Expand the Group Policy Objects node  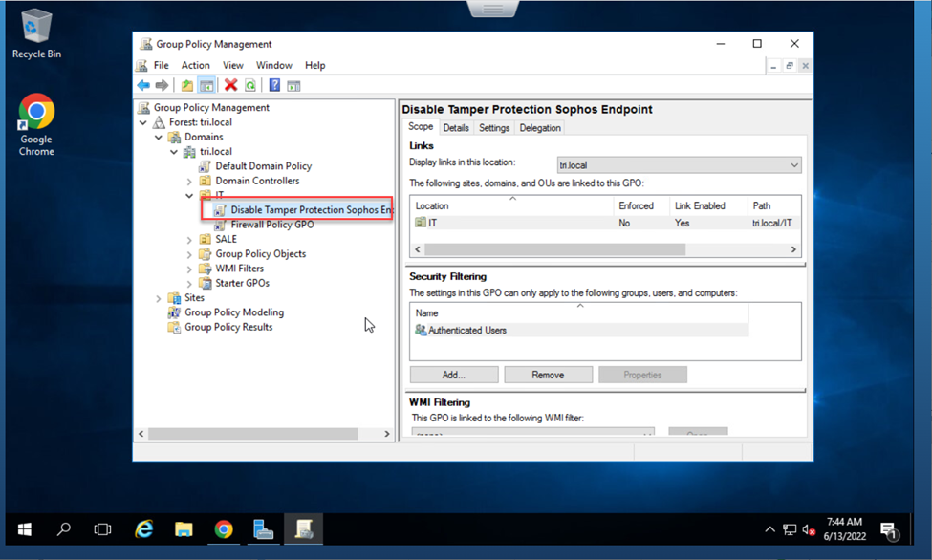pyautogui.click(x=189, y=254)
